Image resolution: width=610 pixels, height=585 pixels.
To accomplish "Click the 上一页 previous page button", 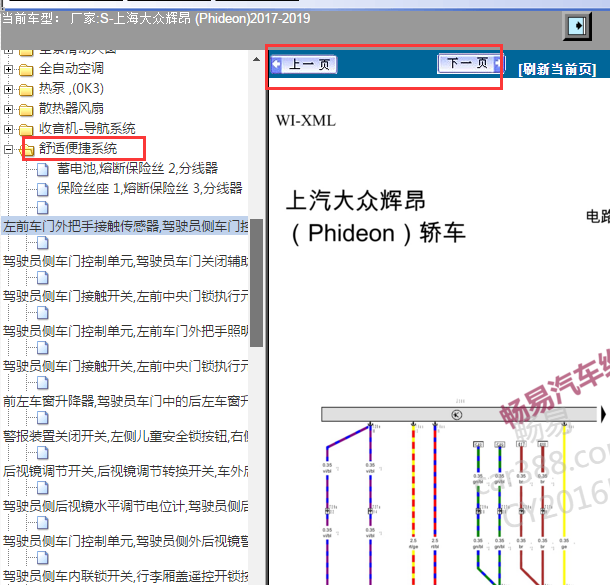I will 304,64.
